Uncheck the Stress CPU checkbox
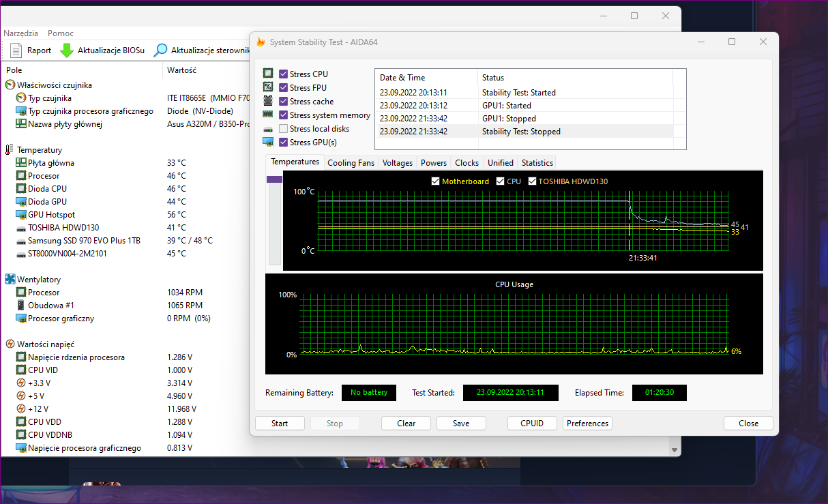 (x=284, y=74)
